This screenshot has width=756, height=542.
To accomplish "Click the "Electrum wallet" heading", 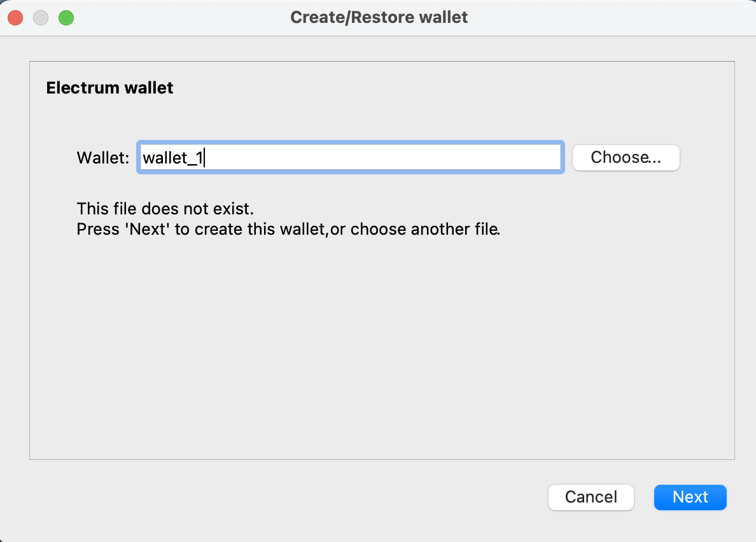I will (109, 88).
